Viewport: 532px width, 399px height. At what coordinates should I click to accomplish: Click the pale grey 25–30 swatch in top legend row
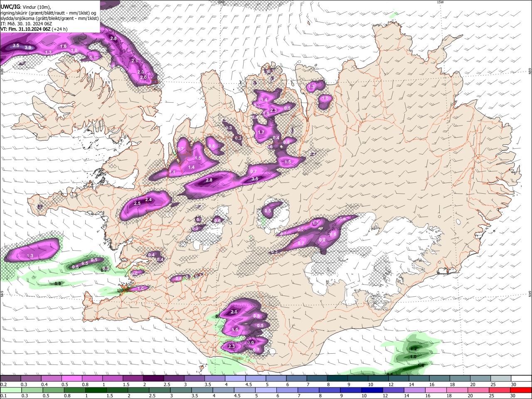[x=501, y=379]
